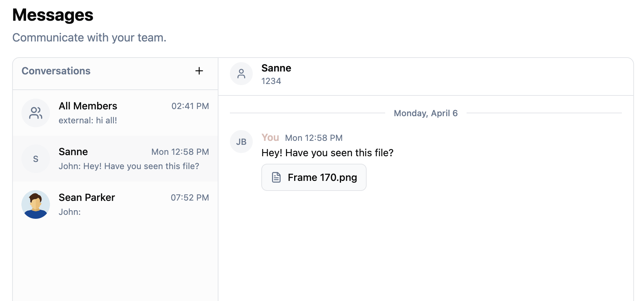Click the '1234' subtitle under Sanne

pos(271,81)
